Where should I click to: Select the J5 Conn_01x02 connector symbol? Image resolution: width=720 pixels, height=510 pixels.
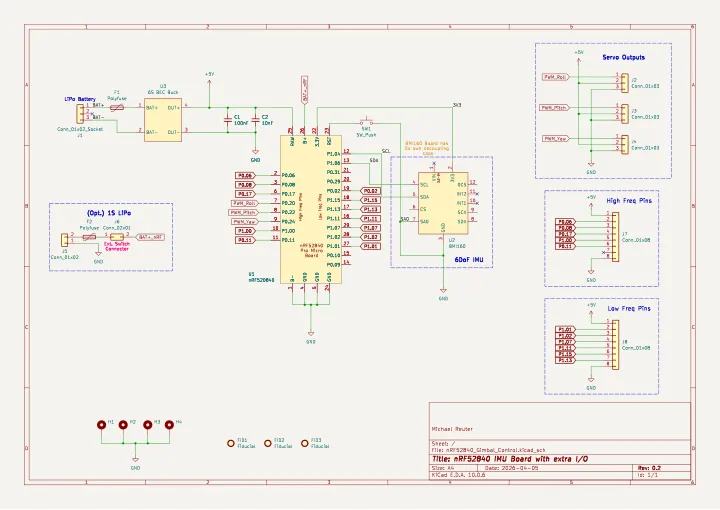point(65,240)
